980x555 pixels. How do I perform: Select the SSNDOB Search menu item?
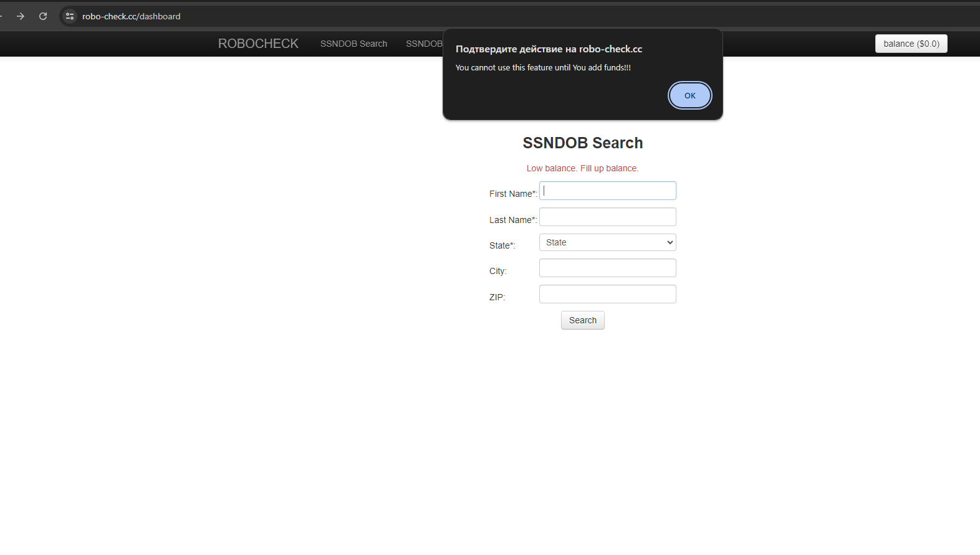(353, 44)
